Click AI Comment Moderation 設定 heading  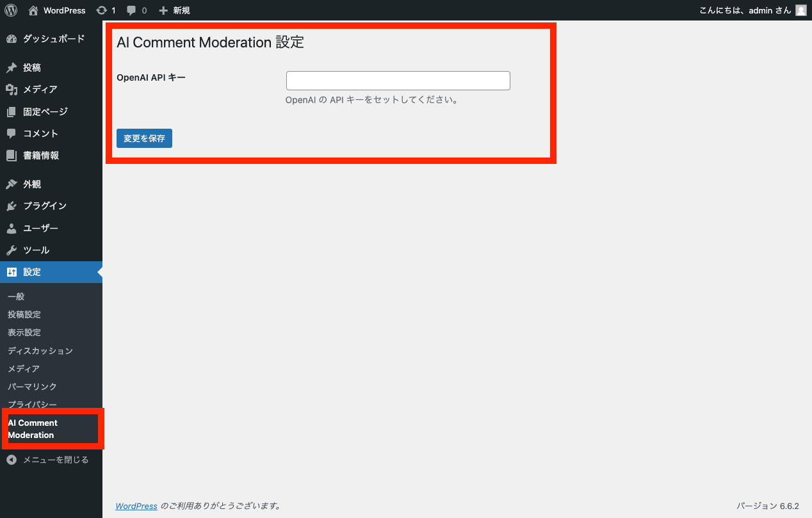coord(210,42)
